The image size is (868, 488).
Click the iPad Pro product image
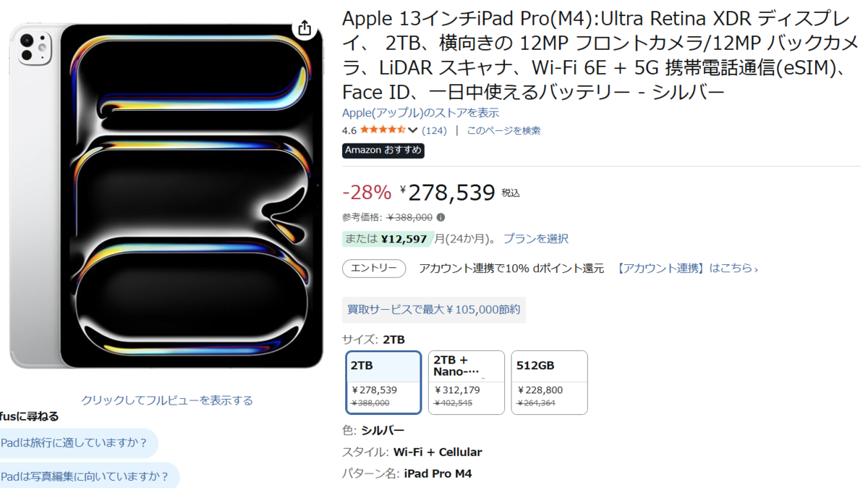[x=166, y=195]
